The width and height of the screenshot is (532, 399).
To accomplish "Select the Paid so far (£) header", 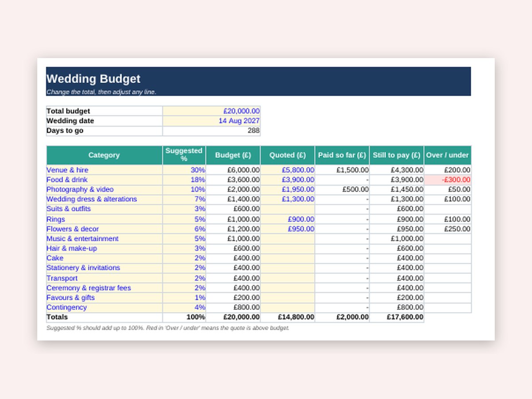I will point(342,155).
